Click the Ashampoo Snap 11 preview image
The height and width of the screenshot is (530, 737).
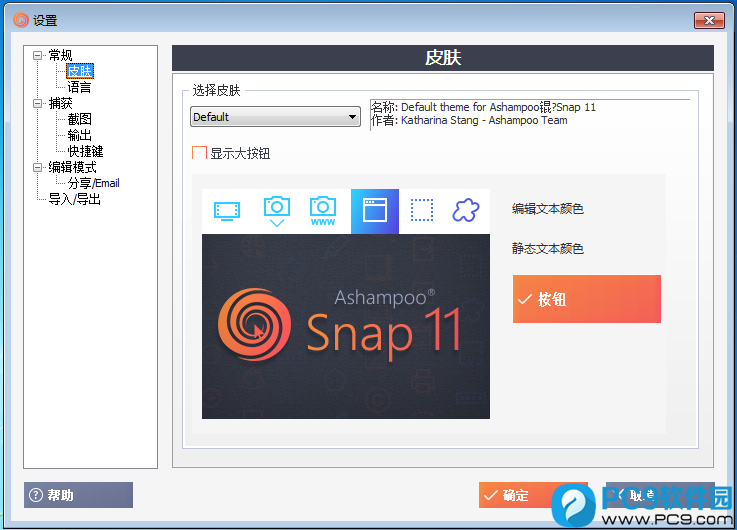tap(346, 326)
